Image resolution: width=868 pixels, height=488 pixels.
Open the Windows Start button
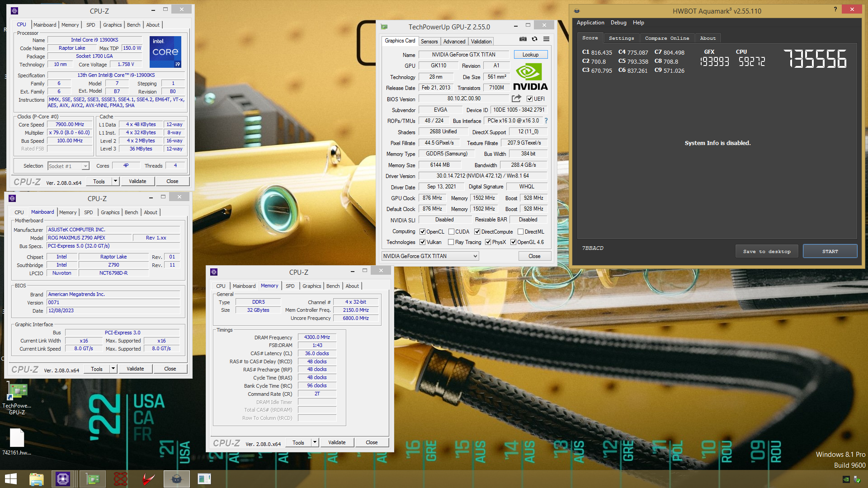[11, 479]
